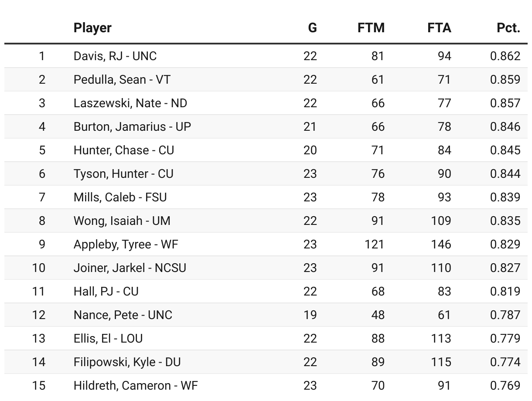Click the FTM column header
Screen dimensions: 532x401
[x=371, y=28]
